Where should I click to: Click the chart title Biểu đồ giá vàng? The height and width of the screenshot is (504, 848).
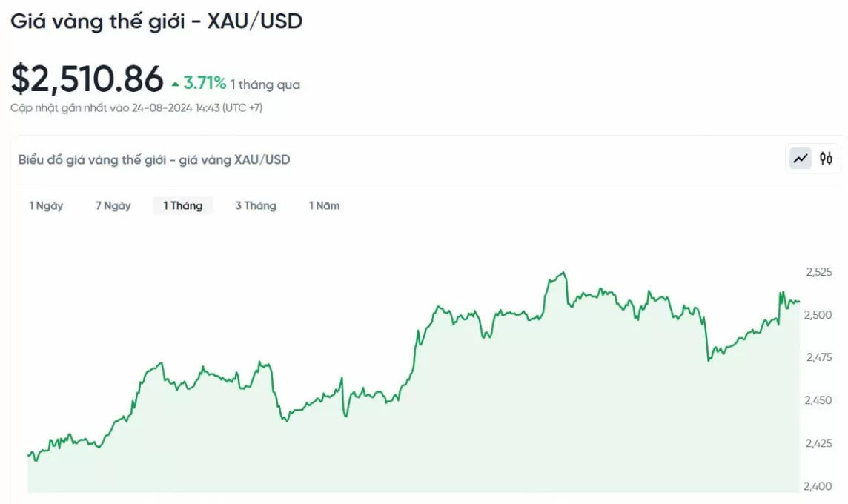pos(154,159)
